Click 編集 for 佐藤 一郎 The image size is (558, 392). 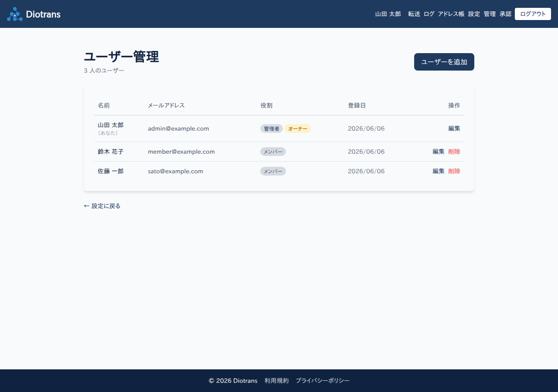pyautogui.click(x=439, y=171)
